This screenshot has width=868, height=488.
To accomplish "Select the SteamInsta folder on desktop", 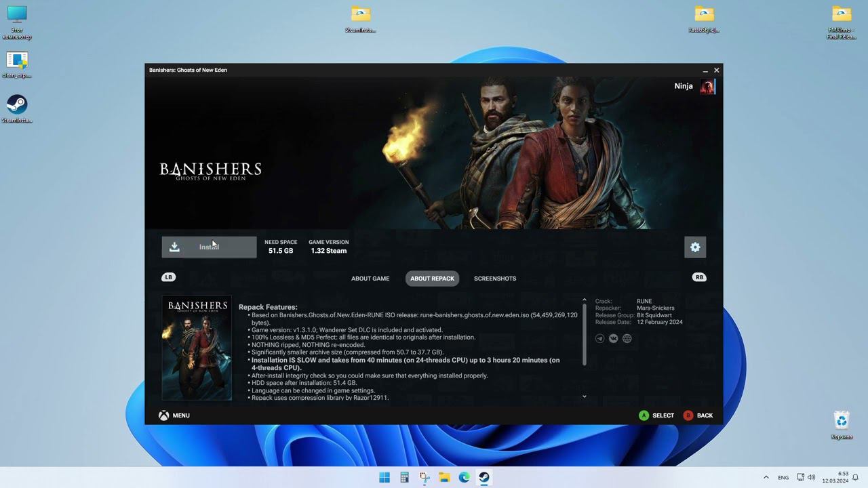I will click(x=361, y=19).
